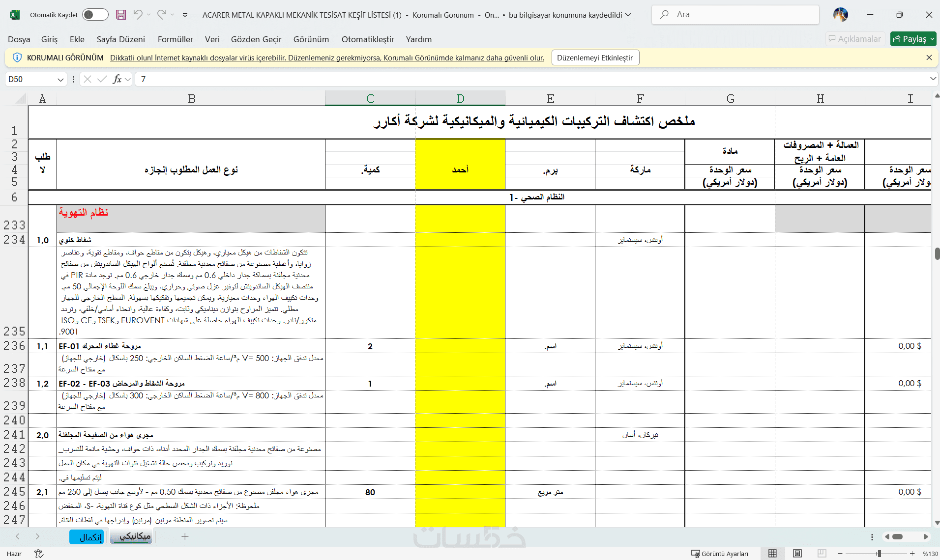The width and height of the screenshot is (940, 560).
Task: Click the previous sheet navigation arrow
Action: pos(18,536)
